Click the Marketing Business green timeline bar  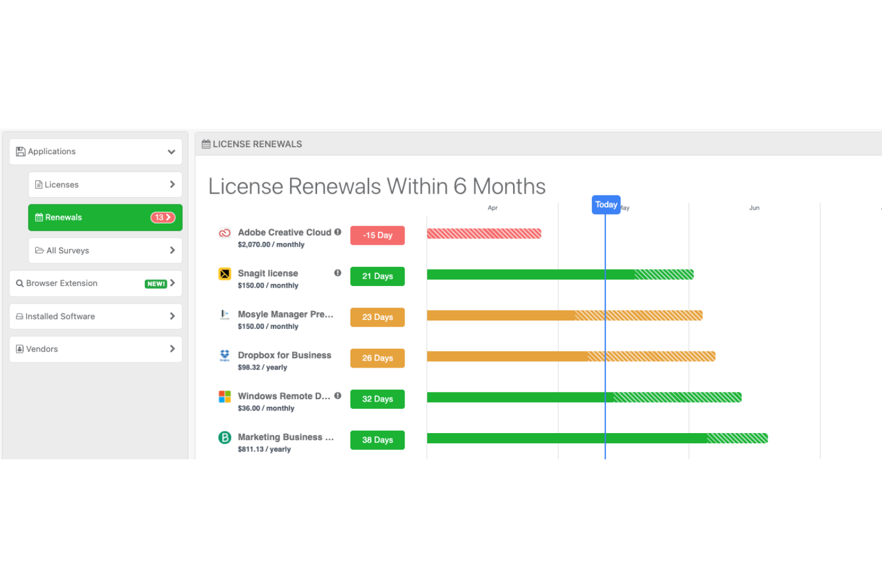597,438
